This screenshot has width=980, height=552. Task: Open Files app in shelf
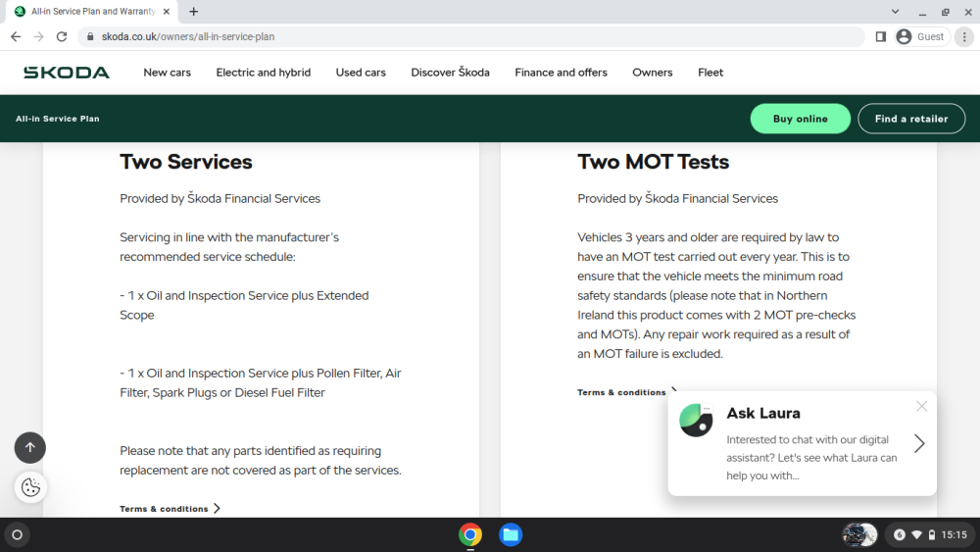pos(511,535)
